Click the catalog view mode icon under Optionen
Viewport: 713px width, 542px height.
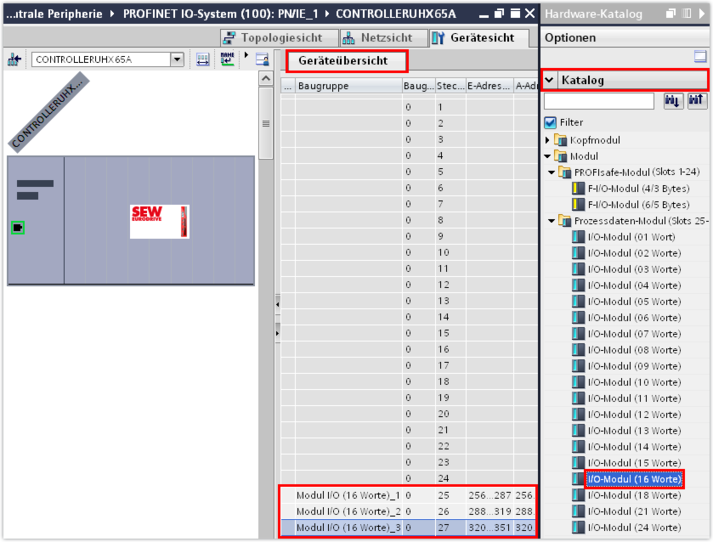[x=700, y=57]
